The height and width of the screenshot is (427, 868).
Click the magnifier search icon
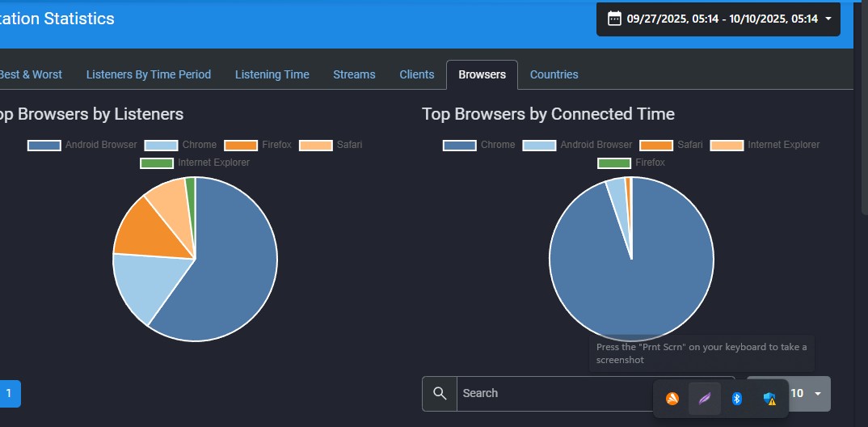[440, 393]
